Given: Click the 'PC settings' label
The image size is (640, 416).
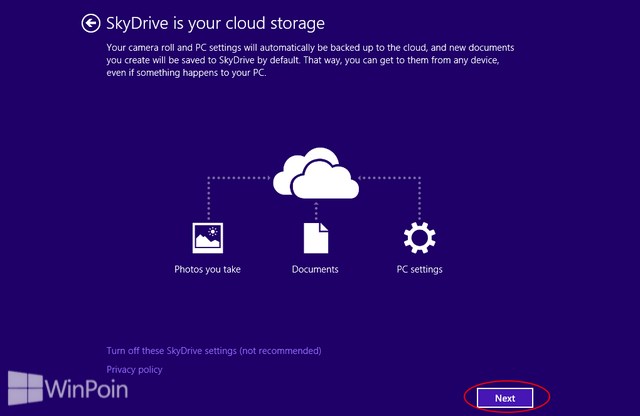Looking at the screenshot, I should [420, 269].
